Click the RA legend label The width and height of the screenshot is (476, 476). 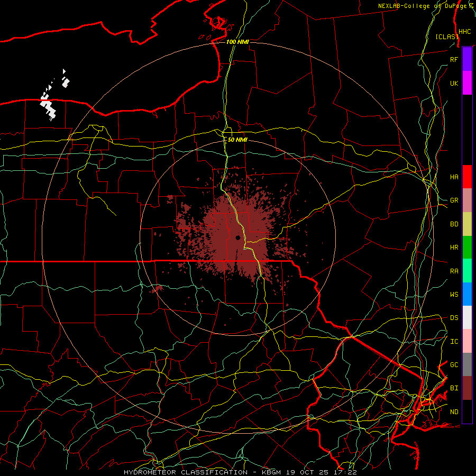454,271
